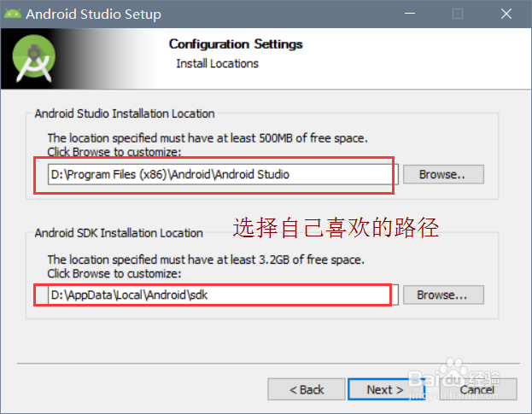
Task: Click the 500MB free space requirement text
Action: coord(208,137)
